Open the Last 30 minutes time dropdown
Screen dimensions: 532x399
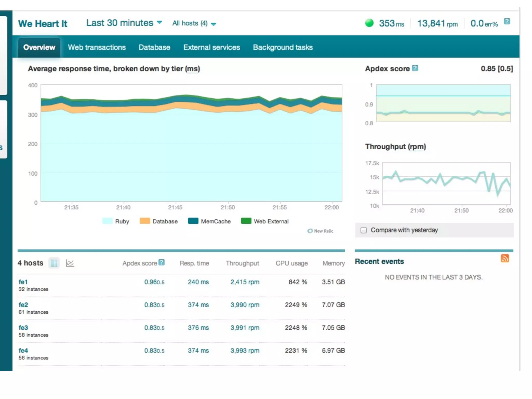124,23
